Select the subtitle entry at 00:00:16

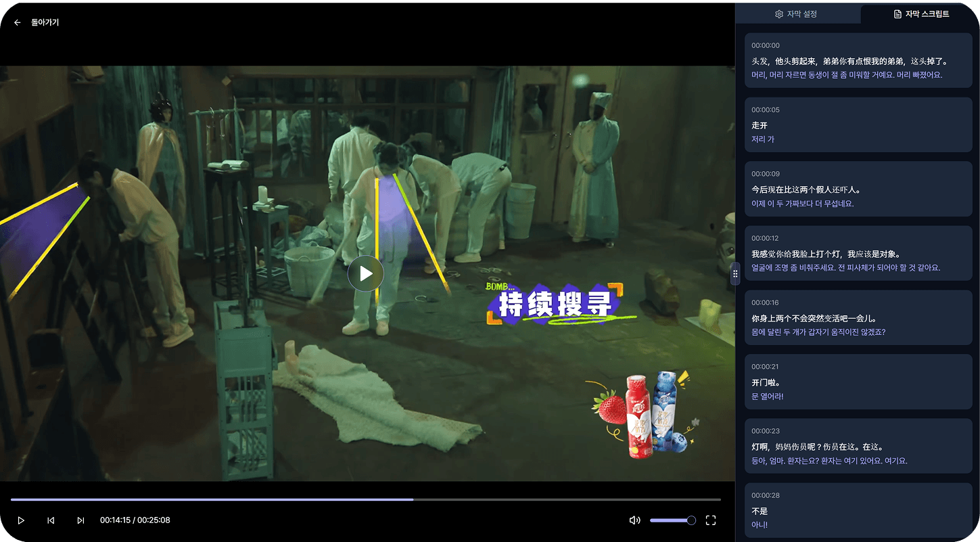click(x=858, y=318)
